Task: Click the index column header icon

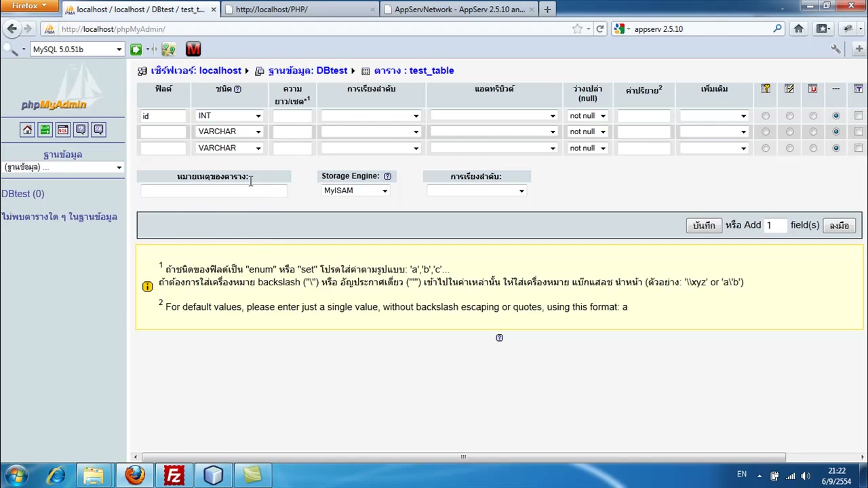Action: [789, 89]
